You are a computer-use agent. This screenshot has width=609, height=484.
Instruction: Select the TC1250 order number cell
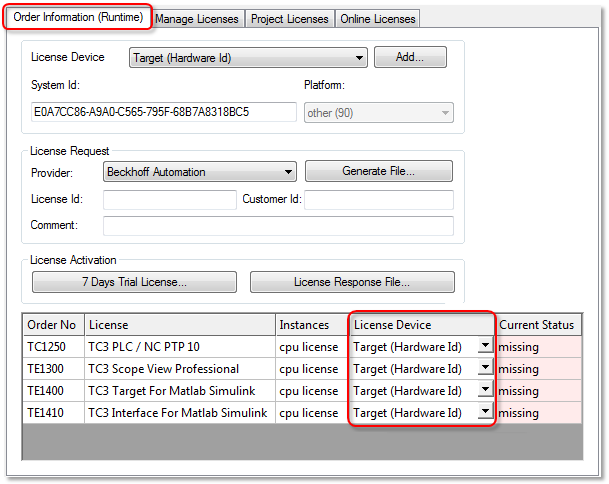coord(54,347)
